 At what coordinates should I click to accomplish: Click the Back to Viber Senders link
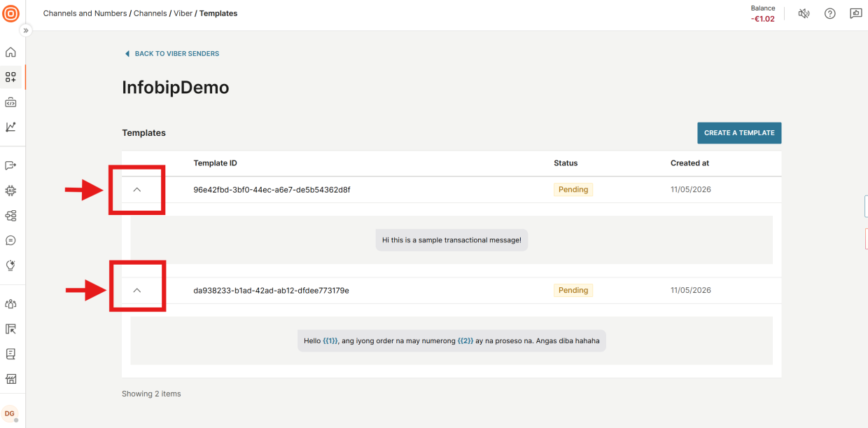177,54
